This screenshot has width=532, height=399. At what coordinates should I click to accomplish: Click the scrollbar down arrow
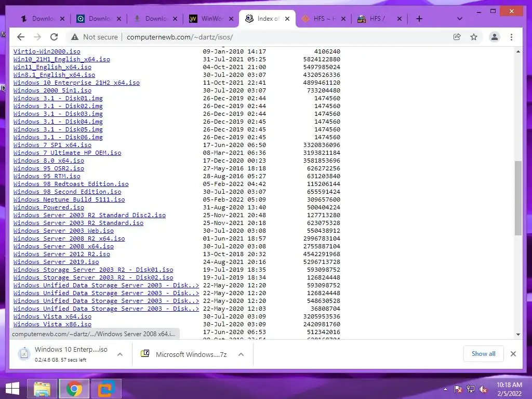518,335
